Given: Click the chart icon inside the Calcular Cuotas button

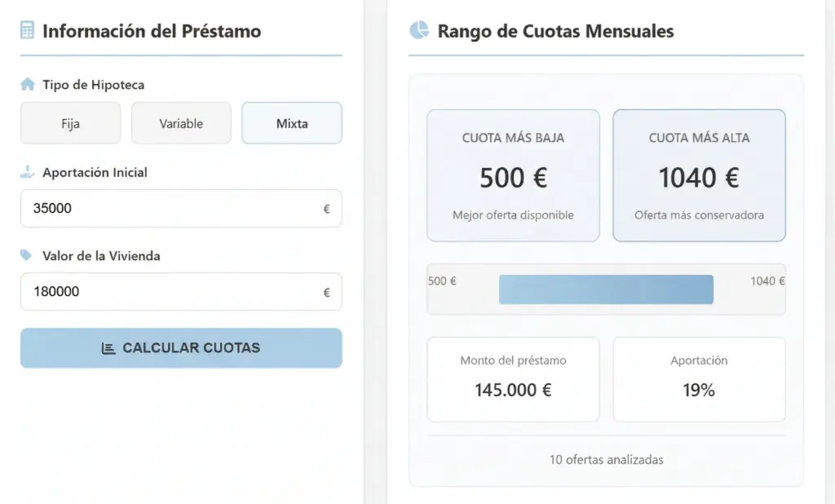Looking at the screenshot, I should (108, 347).
